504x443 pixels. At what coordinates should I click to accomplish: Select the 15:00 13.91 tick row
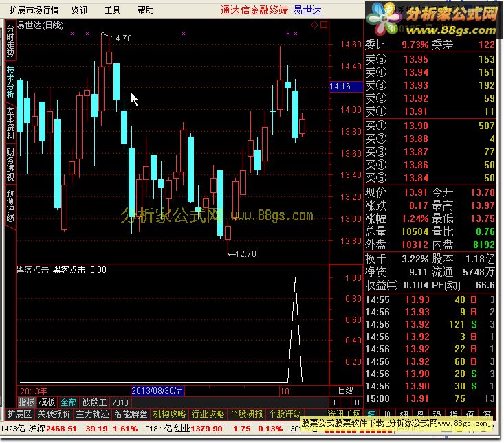(x=430, y=398)
